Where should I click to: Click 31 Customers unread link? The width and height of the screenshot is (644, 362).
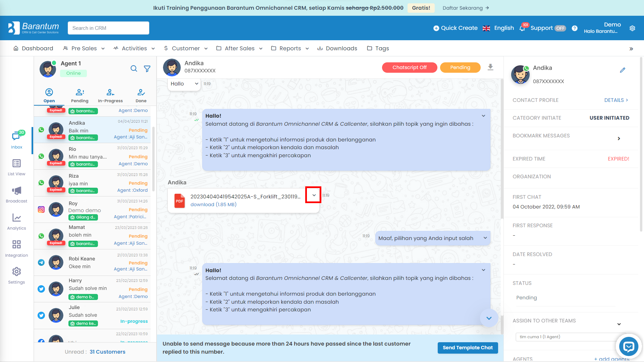point(107,352)
